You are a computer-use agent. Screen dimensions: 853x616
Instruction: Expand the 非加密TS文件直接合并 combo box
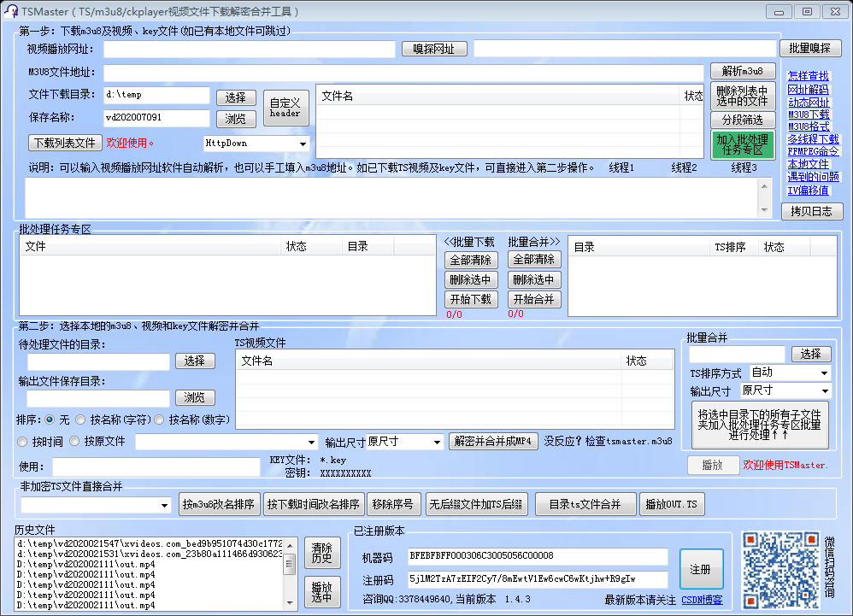tap(166, 506)
